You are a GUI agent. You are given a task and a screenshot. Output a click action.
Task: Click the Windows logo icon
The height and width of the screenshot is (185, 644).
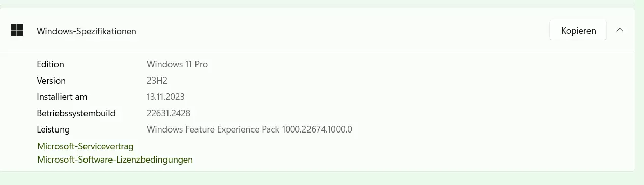(x=17, y=31)
